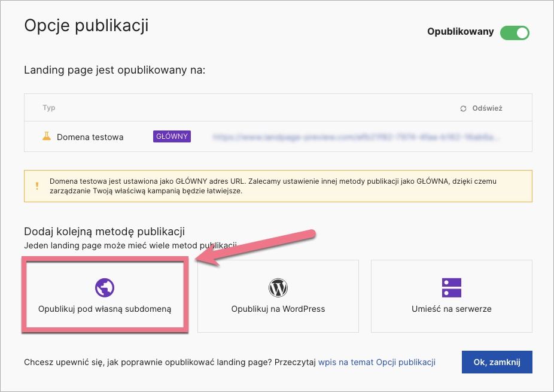This screenshot has width=554, height=392.
Task: Open the wpis na temat Opcji publikacji link
Action: [x=376, y=362]
